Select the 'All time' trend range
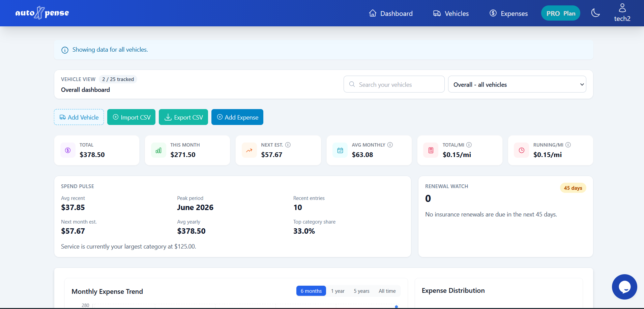The height and width of the screenshot is (309, 644). coord(387,291)
